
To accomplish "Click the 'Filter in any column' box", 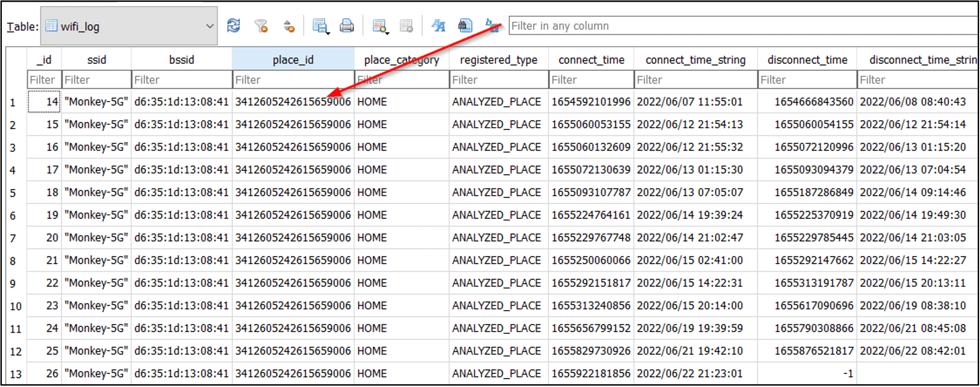I will pyautogui.click(x=734, y=26).
